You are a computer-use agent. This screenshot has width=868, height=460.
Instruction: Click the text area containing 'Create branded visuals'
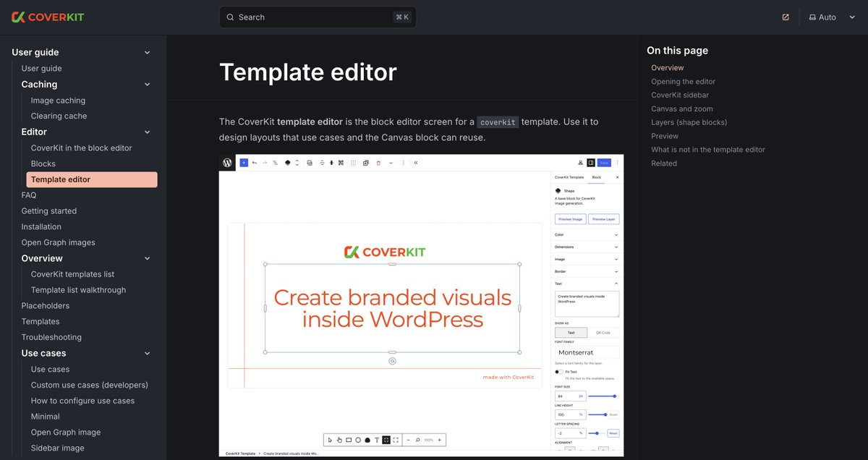(587, 304)
